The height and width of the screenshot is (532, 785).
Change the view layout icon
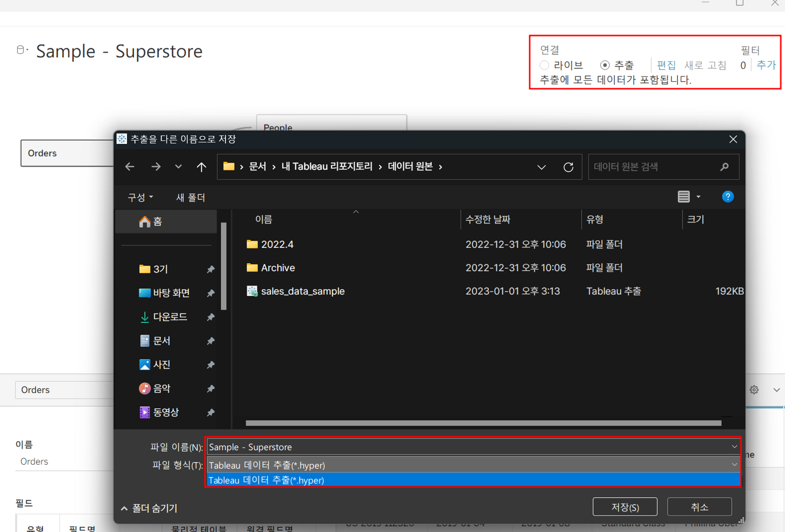[x=684, y=197]
